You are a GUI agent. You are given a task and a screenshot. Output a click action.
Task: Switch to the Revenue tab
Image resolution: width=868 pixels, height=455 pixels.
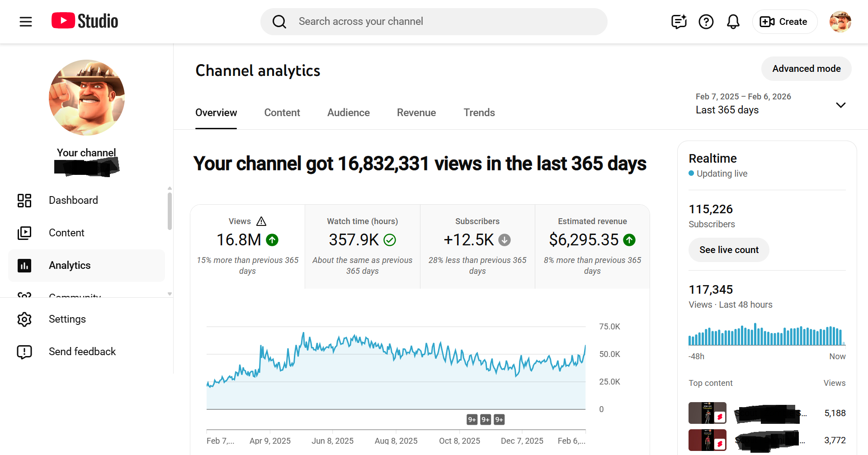pyautogui.click(x=416, y=113)
